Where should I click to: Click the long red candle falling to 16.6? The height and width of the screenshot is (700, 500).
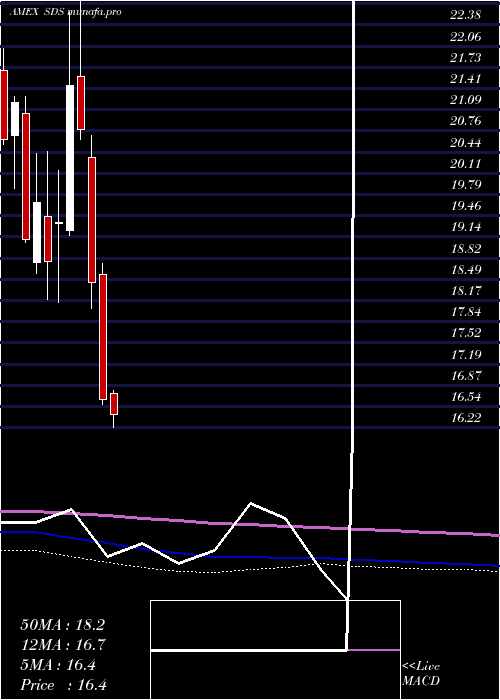point(103,337)
